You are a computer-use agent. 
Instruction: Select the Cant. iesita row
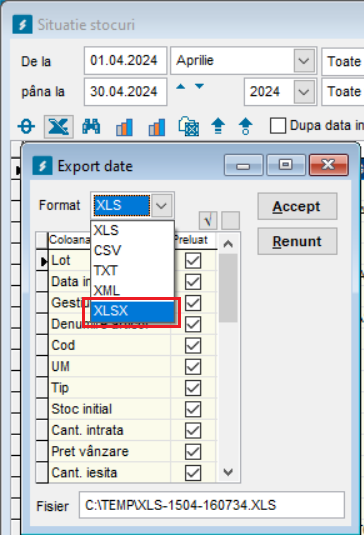point(109,473)
